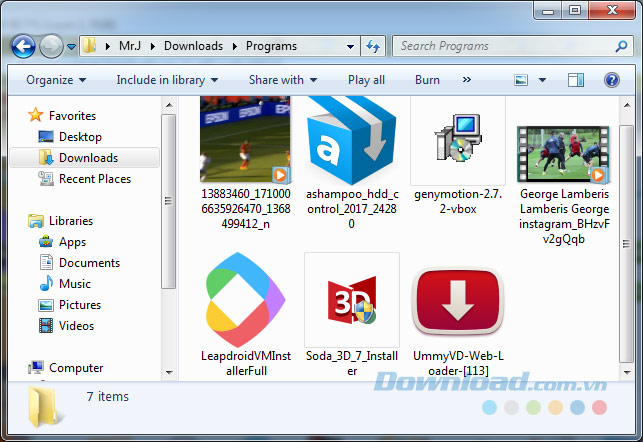The height and width of the screenshot is (442, 643).
Task: Click the refresh button beside address bar
Action: [x=372, y=46]
